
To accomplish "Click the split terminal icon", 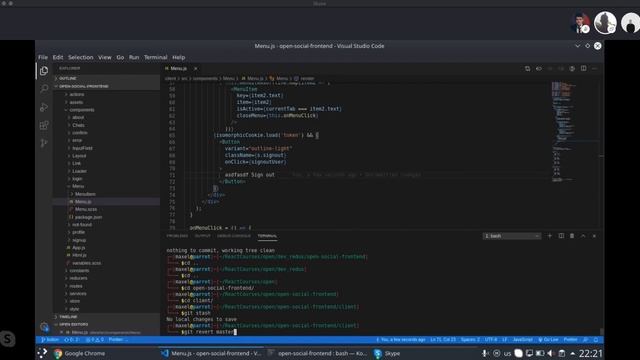I will pos(561,236).
